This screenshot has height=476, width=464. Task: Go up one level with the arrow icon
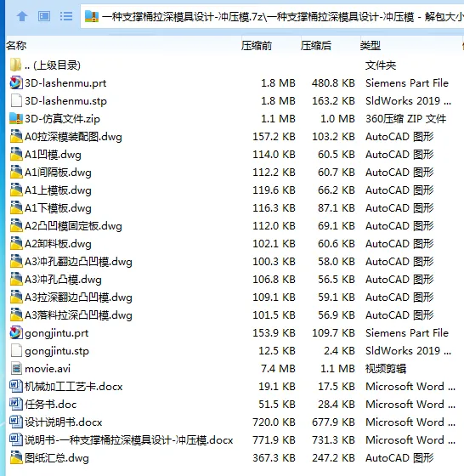(22, 16)
